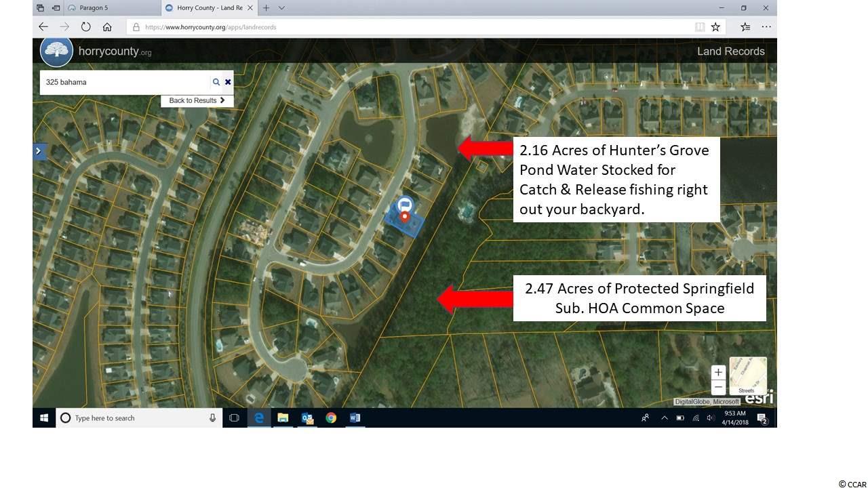Viewport: 868px width, 488px height.
Task: Toggle reading view in address bar
Action: (699, 27)
